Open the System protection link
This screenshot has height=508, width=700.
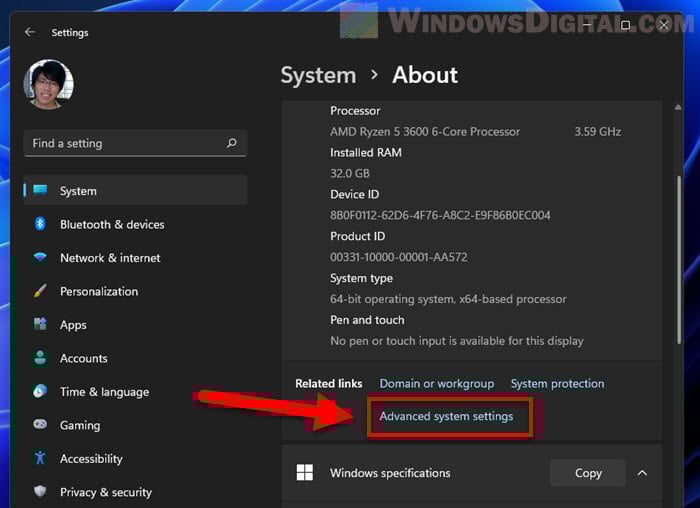[x=557, y=383]
